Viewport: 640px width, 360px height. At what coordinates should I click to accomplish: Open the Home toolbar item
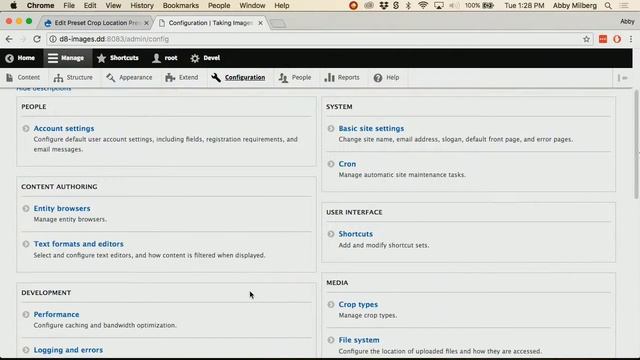(20, 58)
